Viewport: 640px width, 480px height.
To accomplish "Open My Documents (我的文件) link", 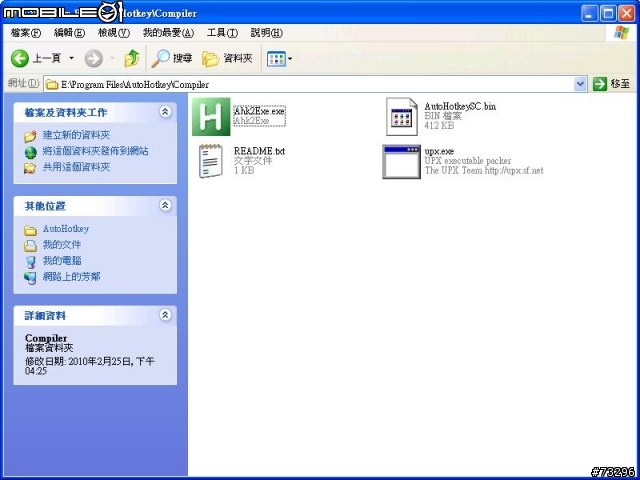I will (x=62, y=245).
